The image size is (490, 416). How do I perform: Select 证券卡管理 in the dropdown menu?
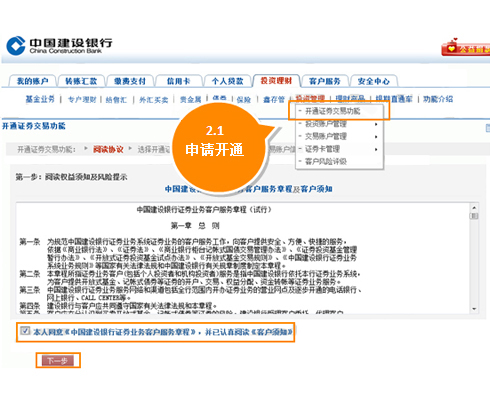tap(322, 149)
